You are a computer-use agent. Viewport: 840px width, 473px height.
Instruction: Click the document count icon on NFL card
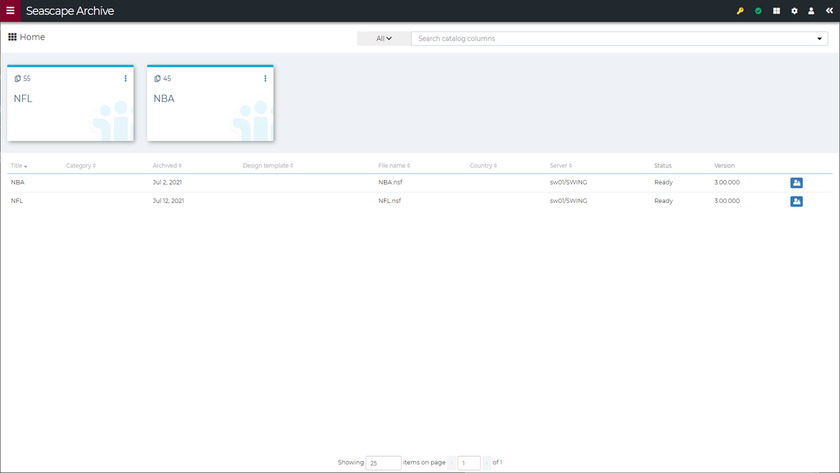pyautogui.click(x=18, y=78)
